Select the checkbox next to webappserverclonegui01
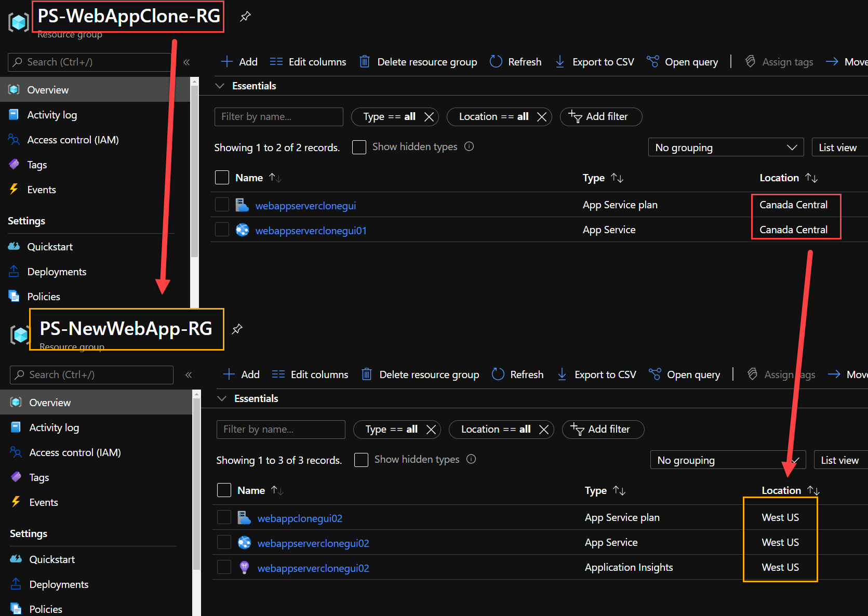 pyautogui.click(x=222, y=229)
